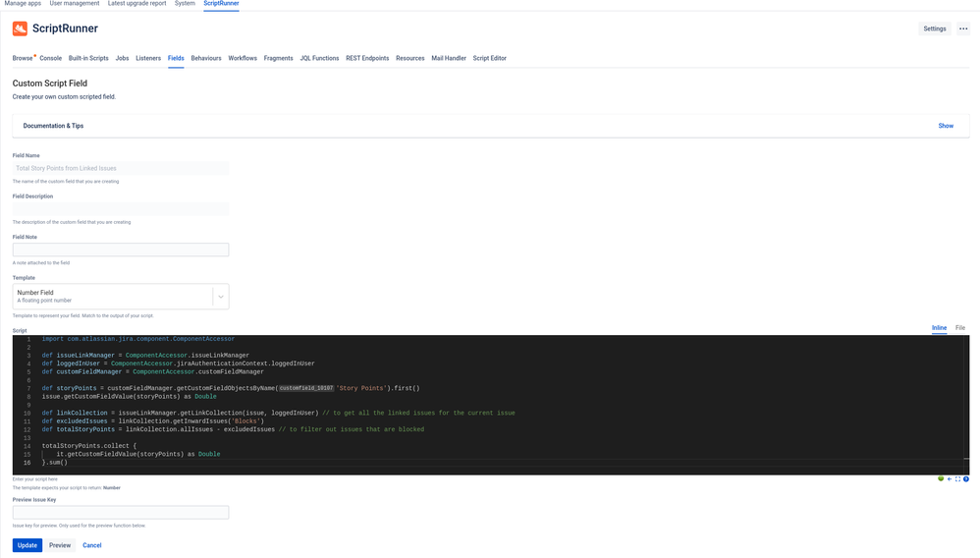Click the blue back arrow below editor

[x=950, y=479]
